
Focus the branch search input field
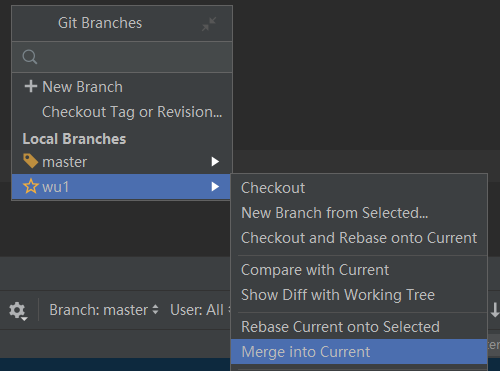pyautogui.click(x=122, y=57)
